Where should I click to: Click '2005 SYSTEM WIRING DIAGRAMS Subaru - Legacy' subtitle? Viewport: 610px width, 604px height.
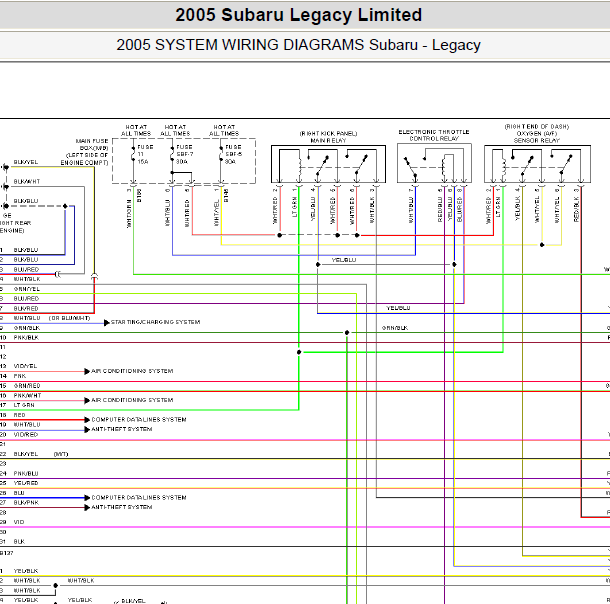(298, 45)
